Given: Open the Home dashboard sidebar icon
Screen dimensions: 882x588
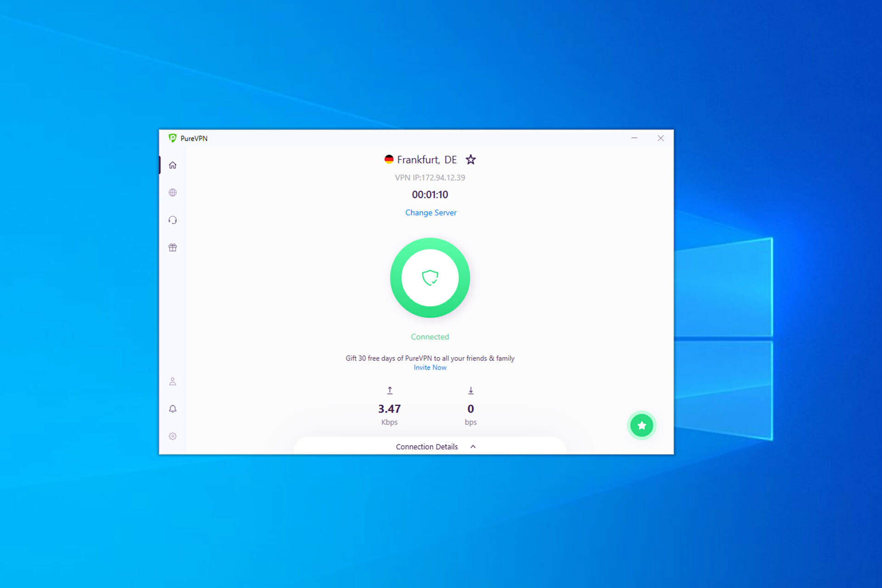Looking at the screenshot, I should click(x=173, y=165).
